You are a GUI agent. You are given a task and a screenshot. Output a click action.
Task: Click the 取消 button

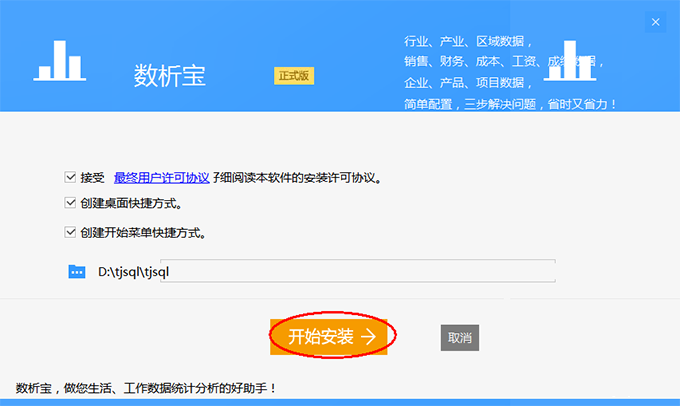460,337
